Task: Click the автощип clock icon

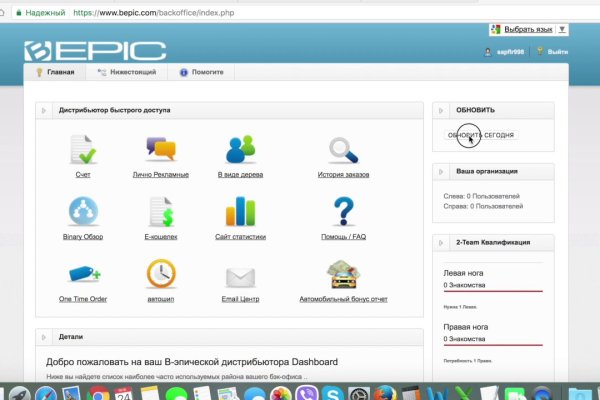Action: [x=161, y=273]
